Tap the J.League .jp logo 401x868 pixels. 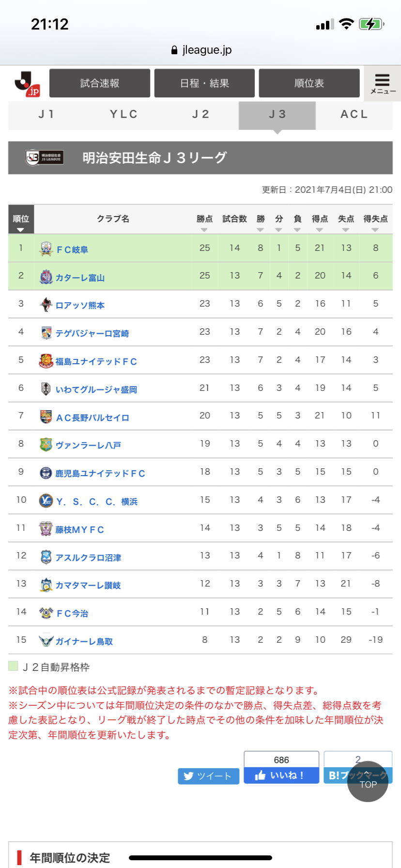[27, 83]
